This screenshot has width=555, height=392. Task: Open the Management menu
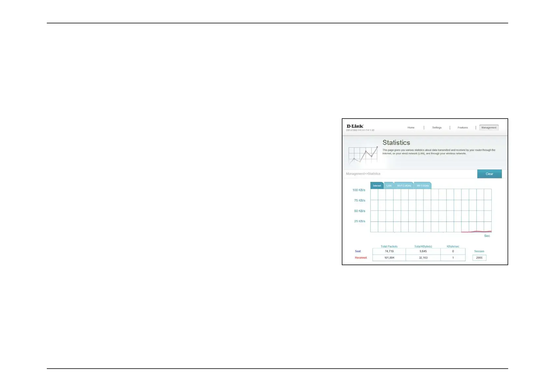click(x=489, y=127)
